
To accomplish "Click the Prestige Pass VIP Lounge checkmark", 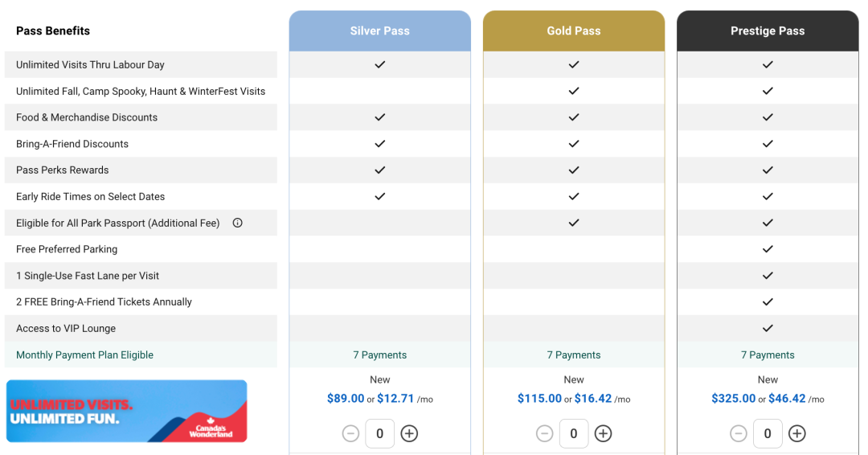I will (768, 328).
